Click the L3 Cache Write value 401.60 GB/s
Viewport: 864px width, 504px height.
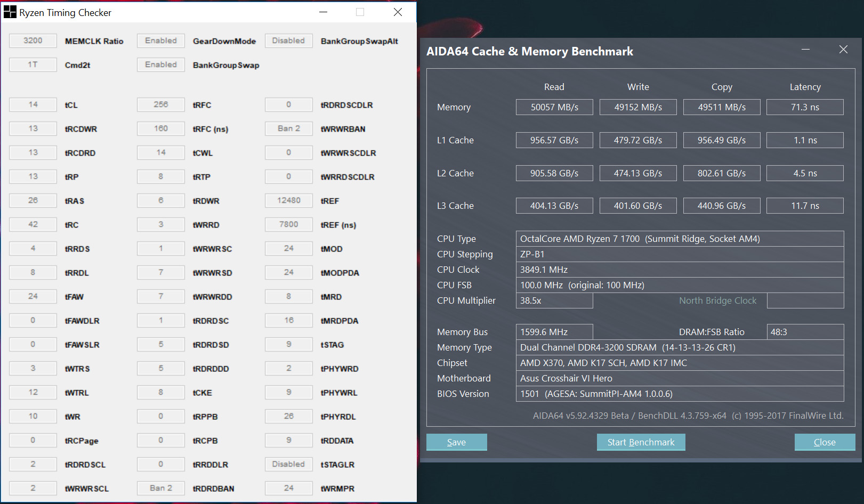tap(638, 206)
